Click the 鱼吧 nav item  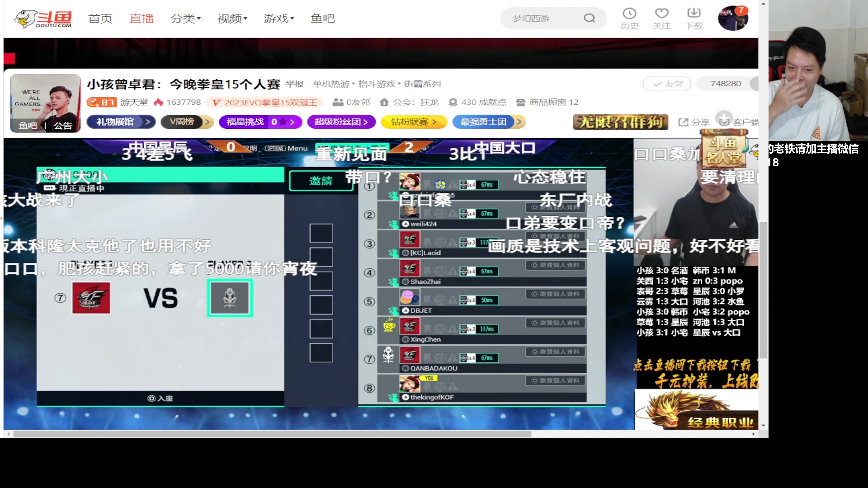(323, 19)
